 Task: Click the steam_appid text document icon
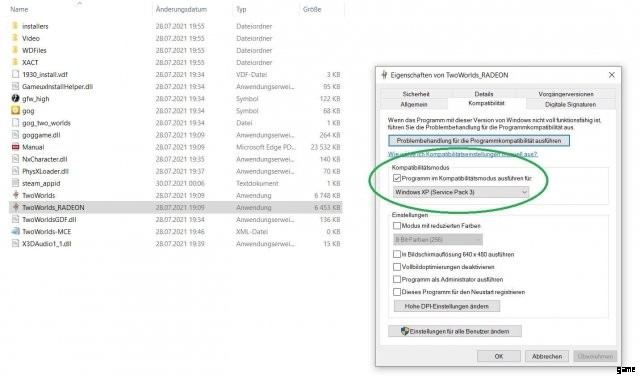coord(15,183)
